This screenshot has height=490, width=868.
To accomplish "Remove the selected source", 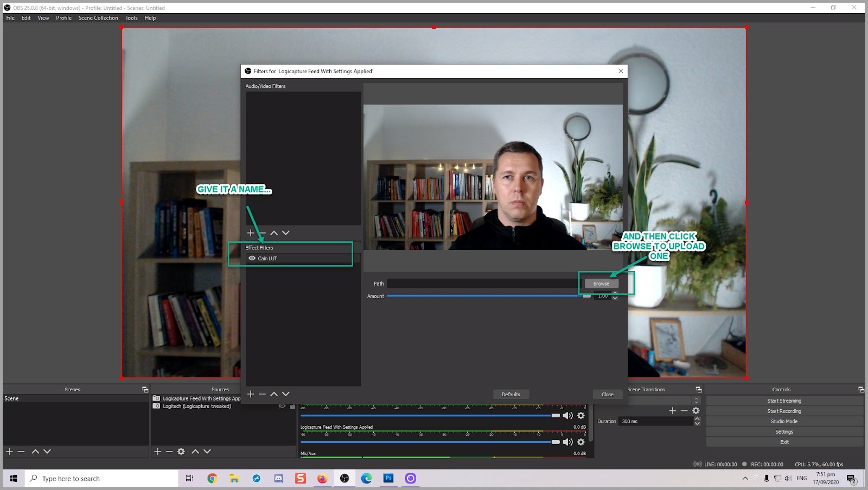I will (169, 452).
